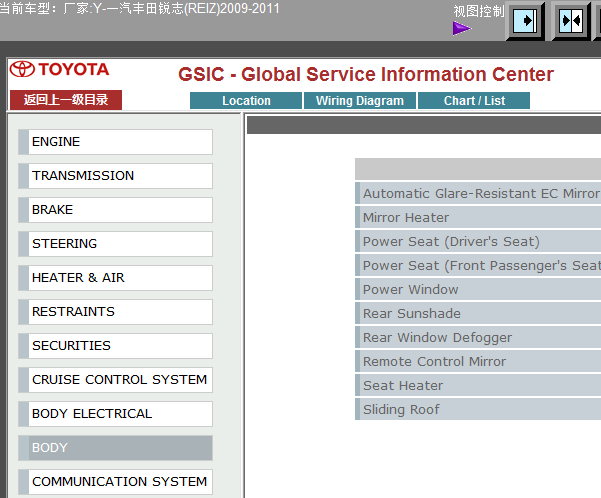Open Seat Heater entry
This screenshot has height=498, width=601.
tap(478, 385)
